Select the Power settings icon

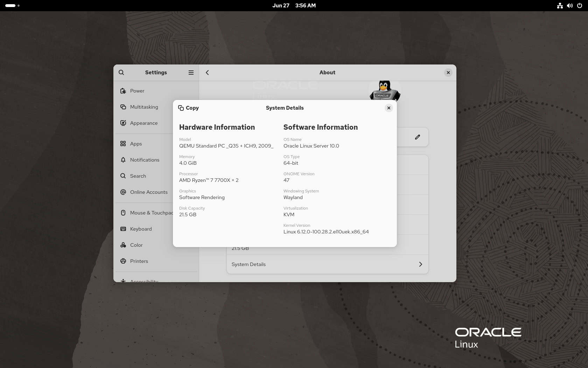[123, 91]
